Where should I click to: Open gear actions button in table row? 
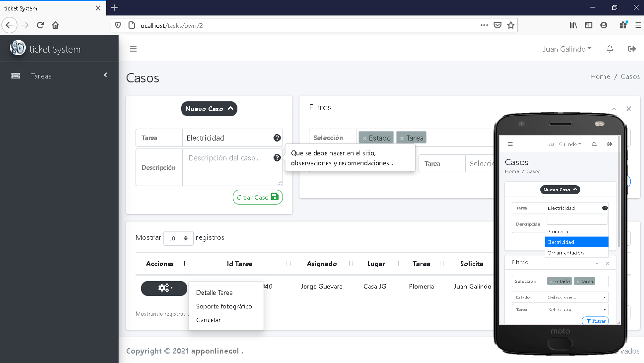[164, 288]
